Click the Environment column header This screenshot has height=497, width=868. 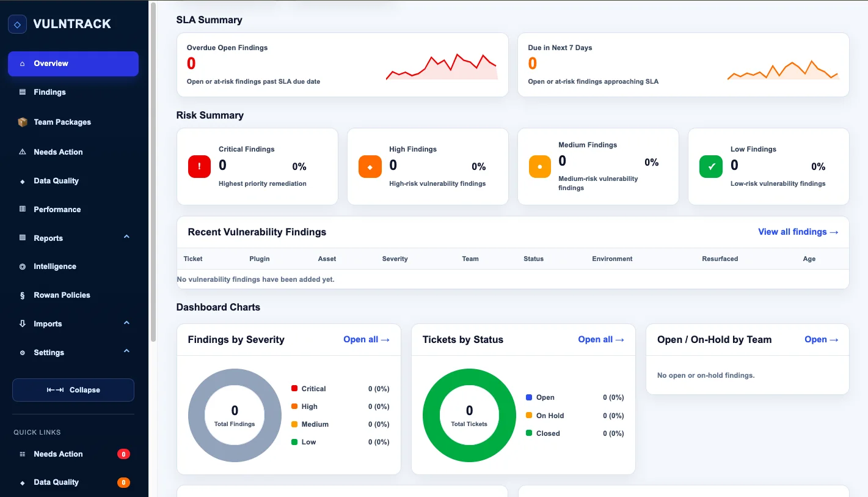coord(612,259)
